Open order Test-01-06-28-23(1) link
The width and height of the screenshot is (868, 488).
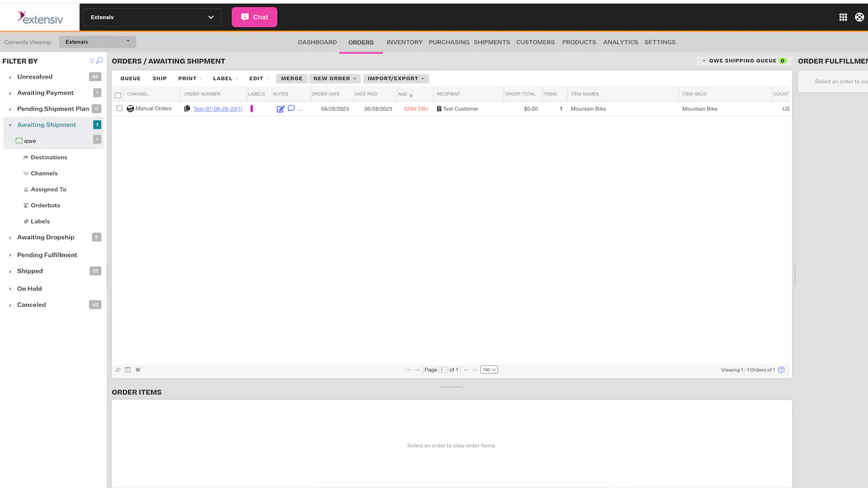(219, 108)
